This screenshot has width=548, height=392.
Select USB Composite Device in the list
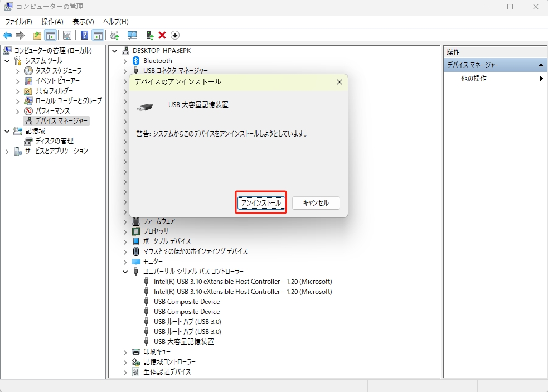186,301
